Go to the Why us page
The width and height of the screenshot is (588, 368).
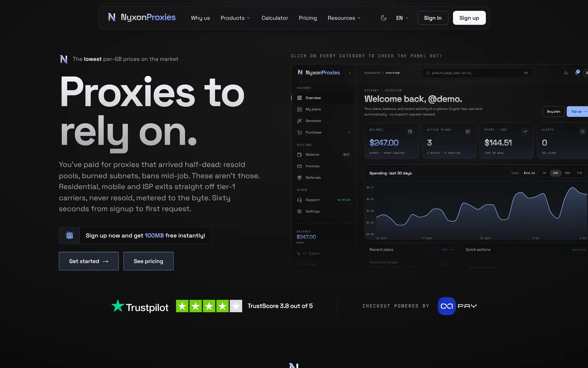[x=200, y=18]
